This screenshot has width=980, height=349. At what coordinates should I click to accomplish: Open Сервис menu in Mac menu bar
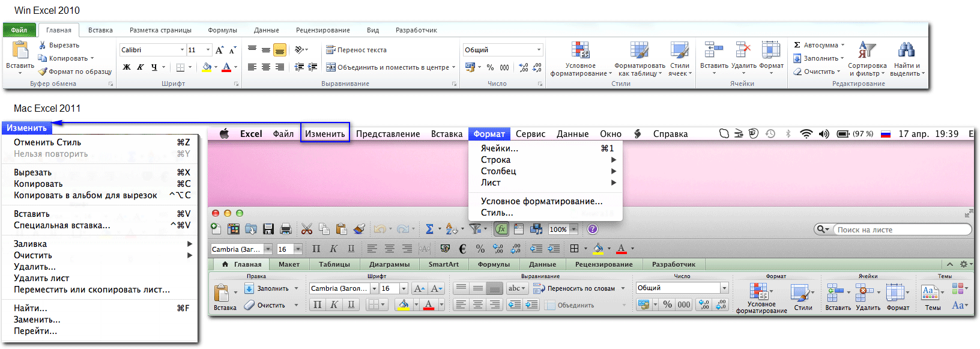point(530,134)
